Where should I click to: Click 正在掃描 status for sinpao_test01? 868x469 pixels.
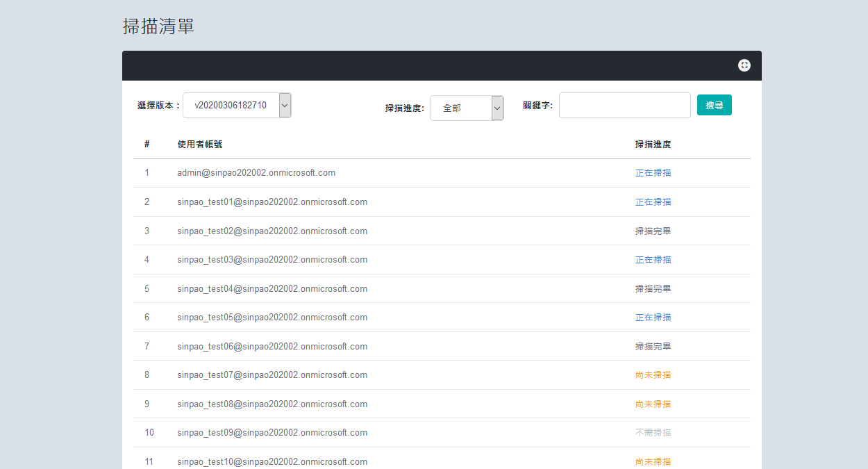pyautogui.click(x=653, y=202)
